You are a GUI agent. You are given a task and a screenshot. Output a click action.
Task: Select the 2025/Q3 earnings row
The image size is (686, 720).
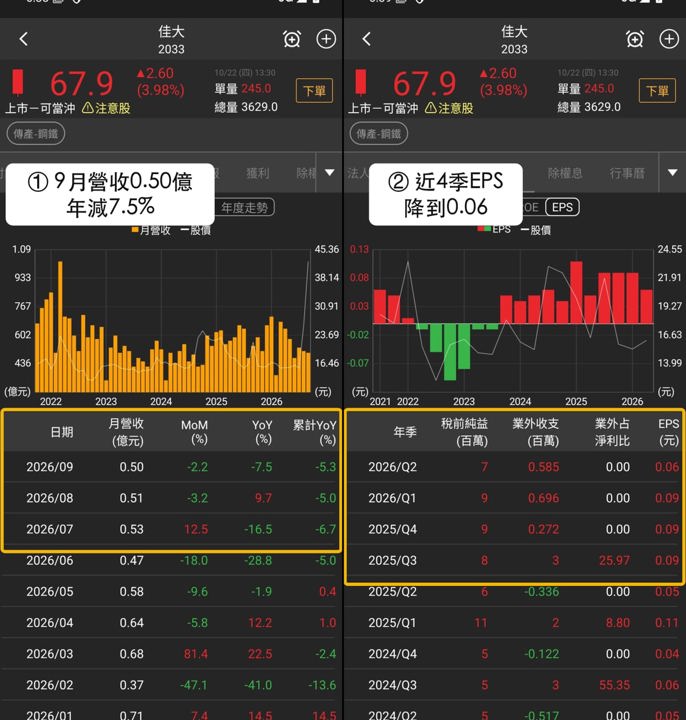click(514, 560)
